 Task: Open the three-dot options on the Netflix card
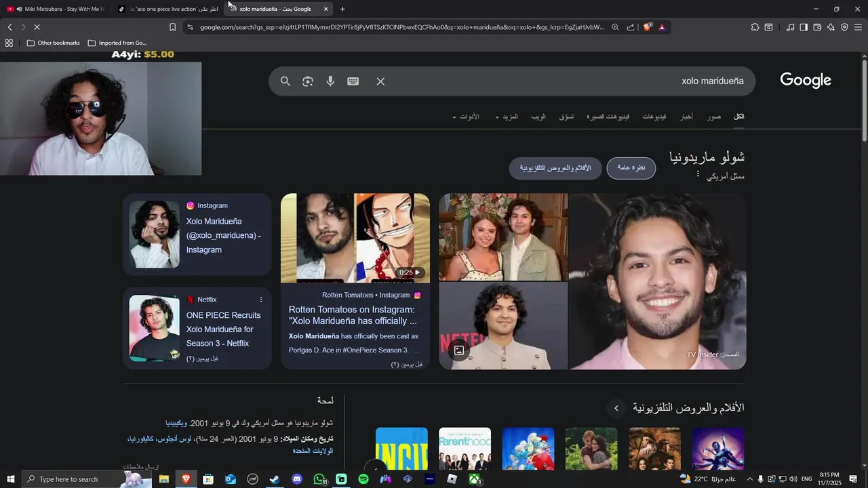tap(261, 300)
